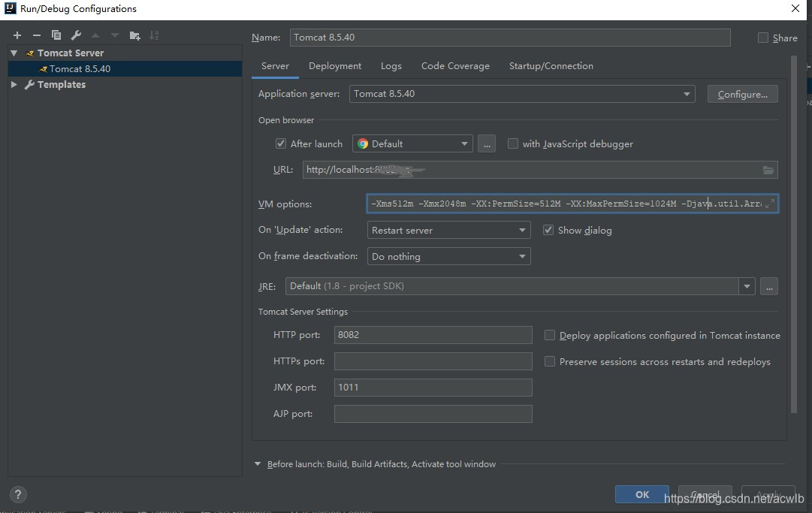Click the Name input field
Viewport: 812px width, 513px height.
[x=510, y=38]
